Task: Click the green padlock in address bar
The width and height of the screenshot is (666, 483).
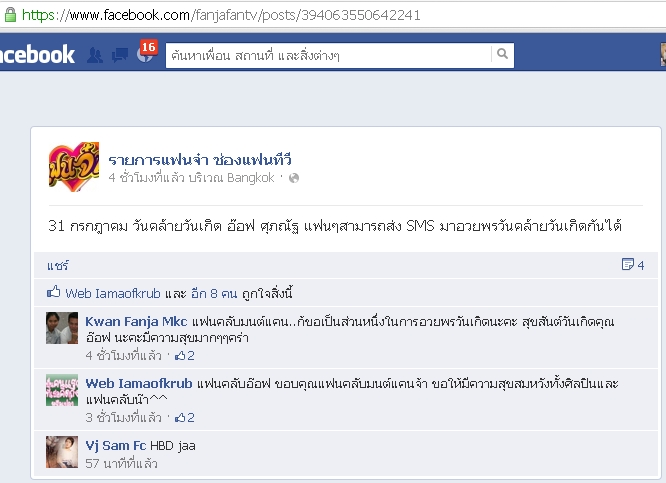Action: 10,15
